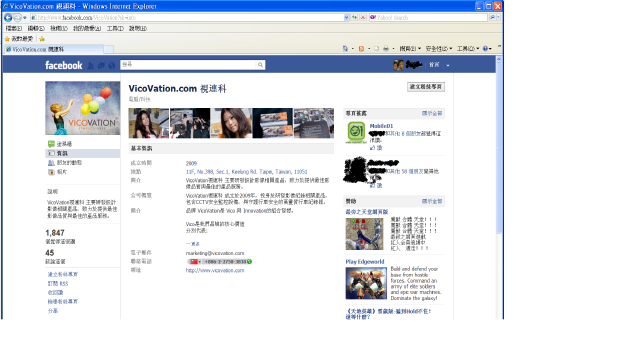The width and height of the screenshot is (640, 360).
Task: Click the IE Back navigation button
Action: tap(8, 18)
